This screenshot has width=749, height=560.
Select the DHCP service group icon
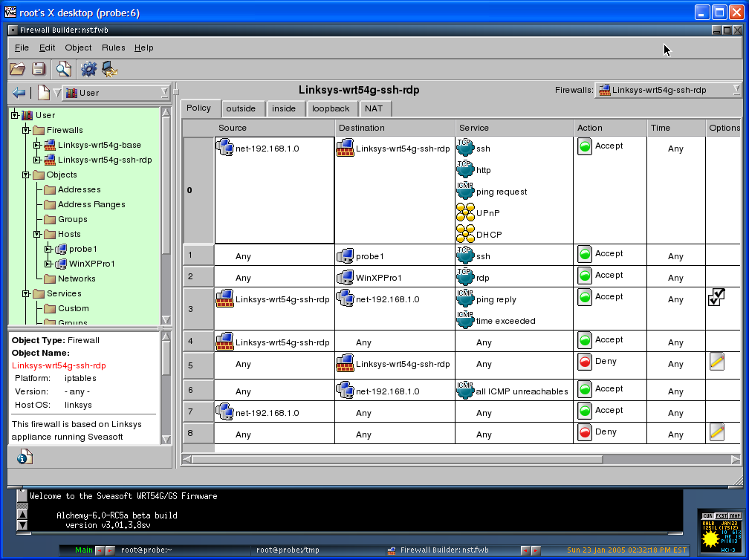(x=465, y=233)
